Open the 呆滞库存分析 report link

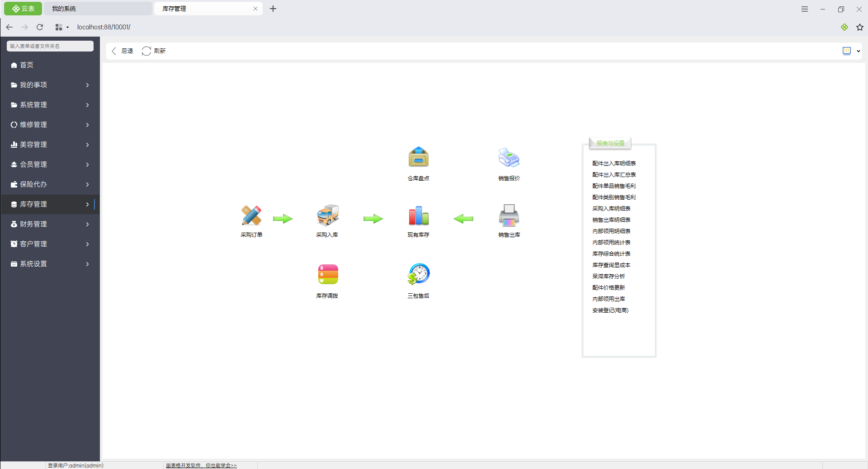pos(609,277)
